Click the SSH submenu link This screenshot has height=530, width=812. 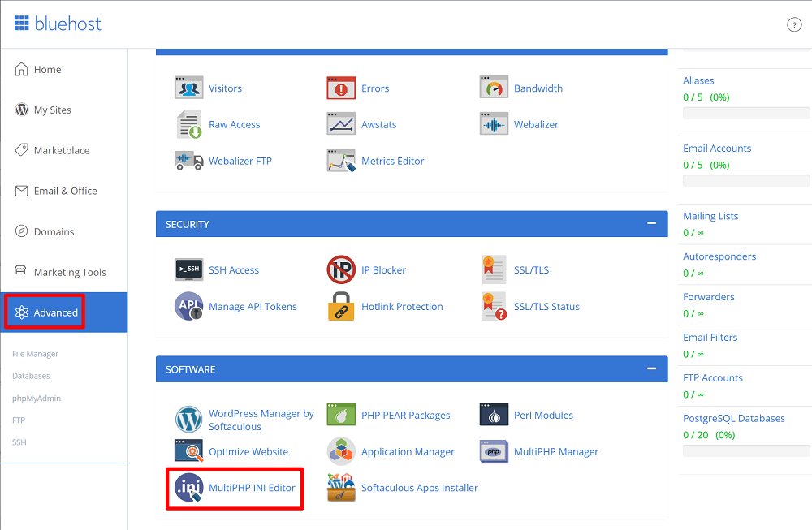click(x=19, y=442)
